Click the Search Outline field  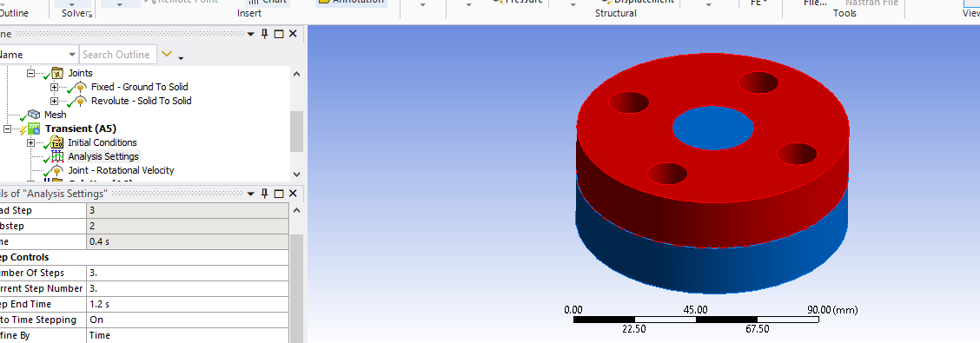[117, 55]
